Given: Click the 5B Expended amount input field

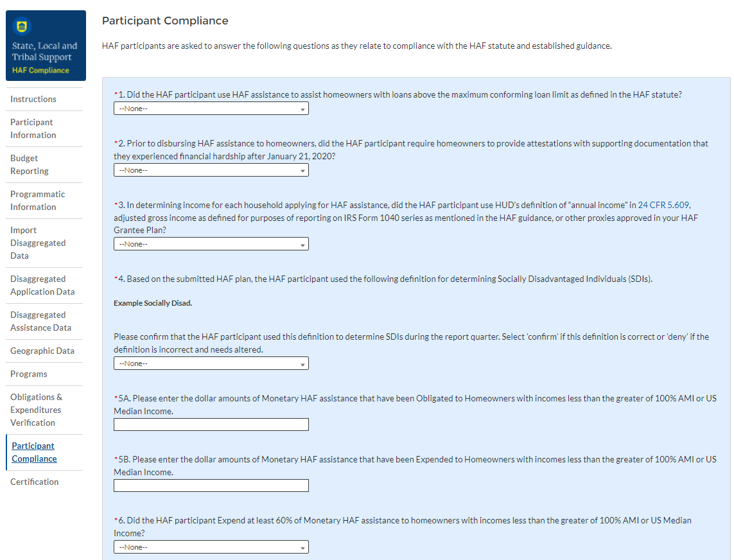Looking at the screenshot, I should [211, 486].
